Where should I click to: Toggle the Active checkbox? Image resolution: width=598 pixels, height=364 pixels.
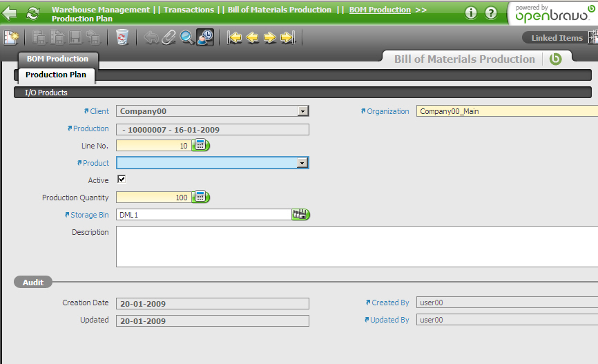click(x=122, y=179)
